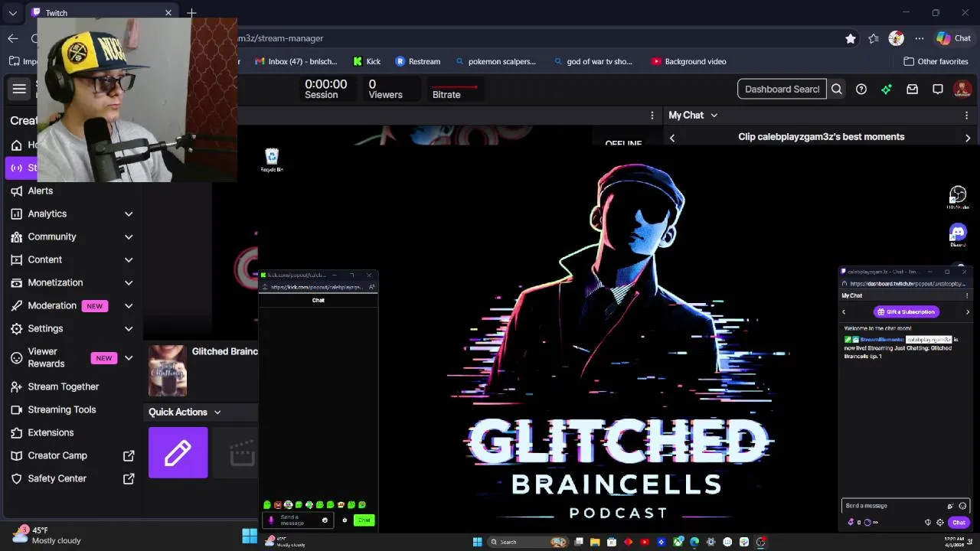
Task: Click the weather widget on taskbar
Action: point(46,536)
